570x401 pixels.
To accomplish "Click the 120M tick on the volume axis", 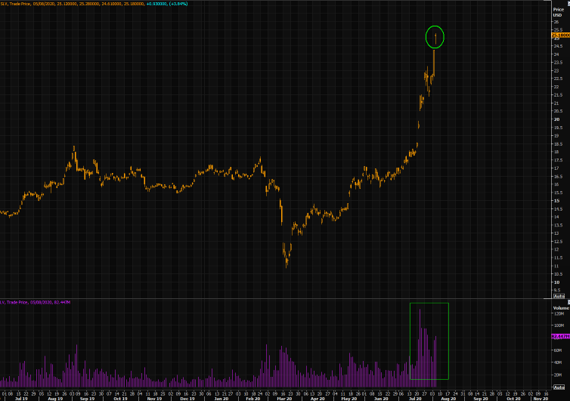I will pyautogui.click(x=559, y=313).
